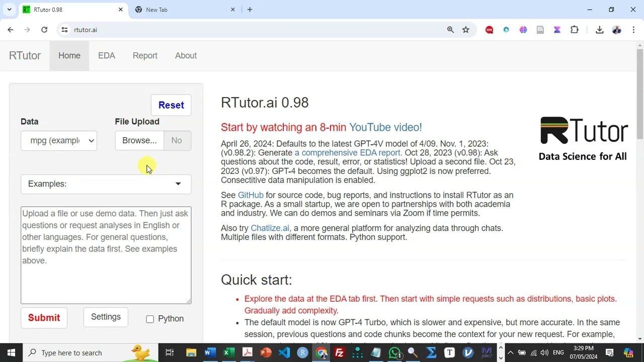The image size is (644, 362).
Task: Open the R app taskbar icon
Action: click(303, 352)
